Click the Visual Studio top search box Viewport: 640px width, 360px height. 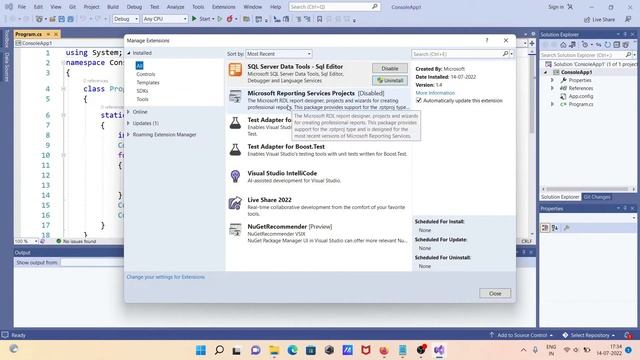coord(334,7)
